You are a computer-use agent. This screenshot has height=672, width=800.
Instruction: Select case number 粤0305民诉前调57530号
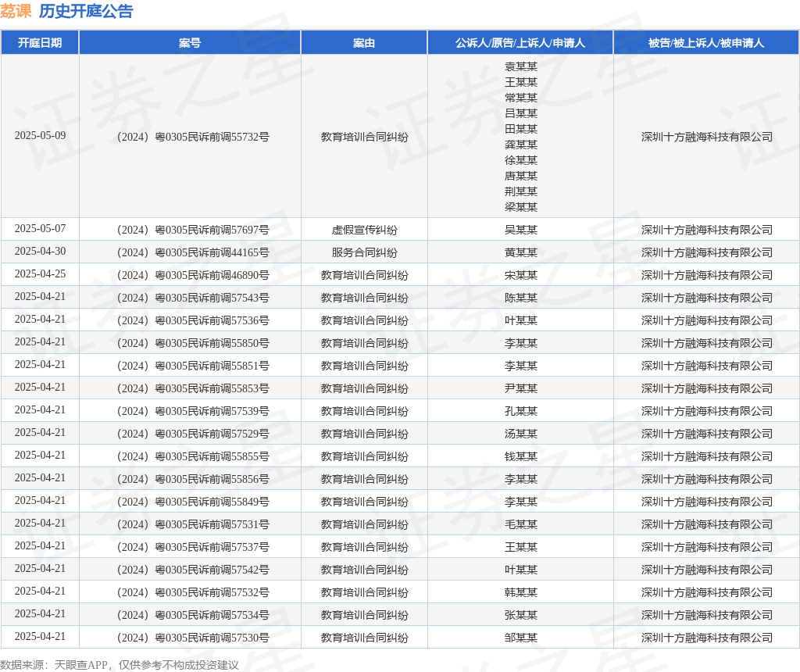tap(194, 638)
